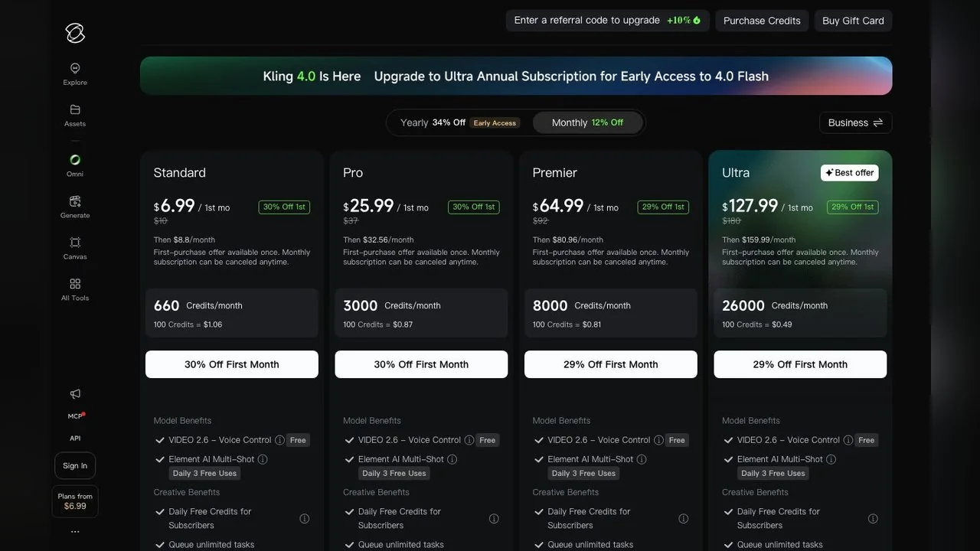
Task: Show info for Standard Element AI Multi-Shot
Action: 263,459
